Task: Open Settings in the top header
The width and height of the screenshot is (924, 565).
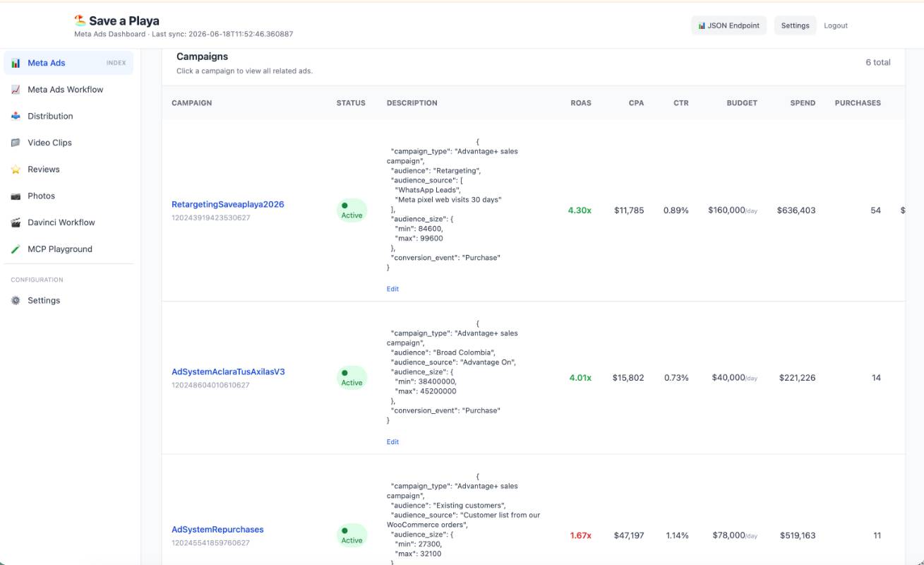Action: coord(795,25)
